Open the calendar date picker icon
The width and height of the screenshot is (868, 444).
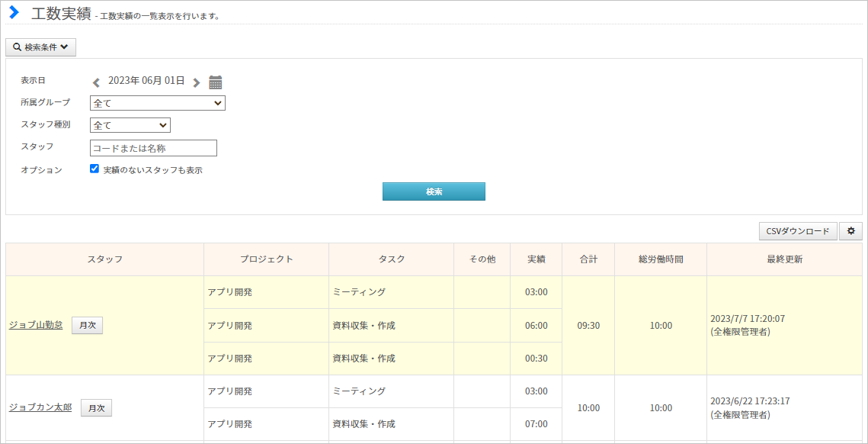[x=216, y=82]
